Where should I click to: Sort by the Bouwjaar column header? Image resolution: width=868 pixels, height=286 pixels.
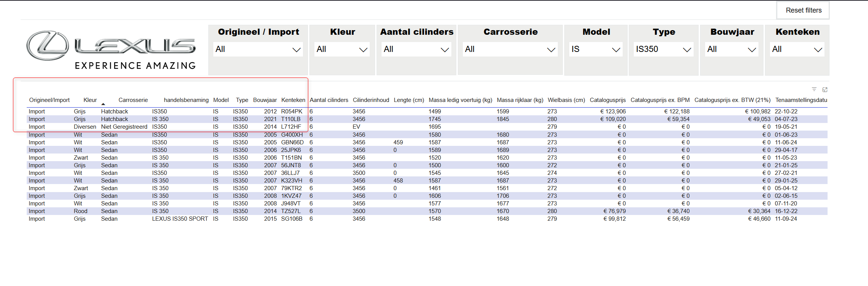265,100
